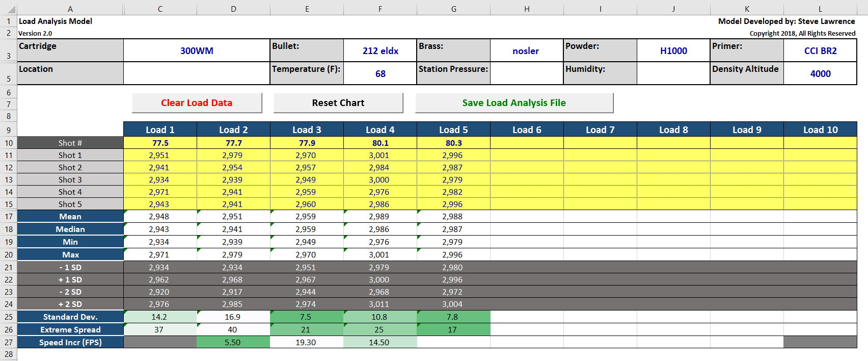
Task: Click the empty Humidity value cell
Action: click(673, 73)
